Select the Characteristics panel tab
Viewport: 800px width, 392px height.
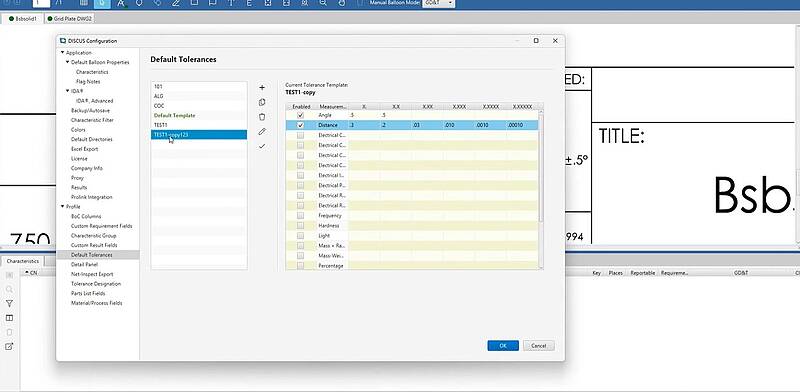pos(22,261)
